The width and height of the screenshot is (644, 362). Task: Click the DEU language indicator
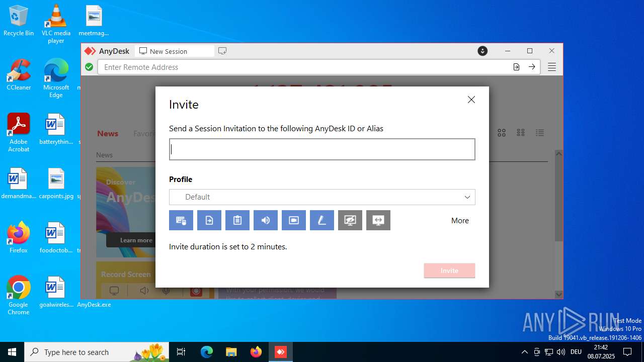point(576,352)
